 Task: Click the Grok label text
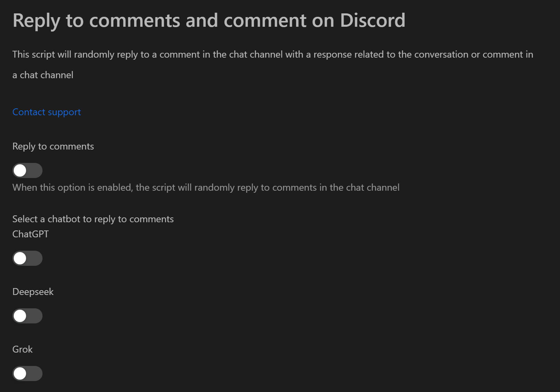pyautogui.click(x=22, y=349)
